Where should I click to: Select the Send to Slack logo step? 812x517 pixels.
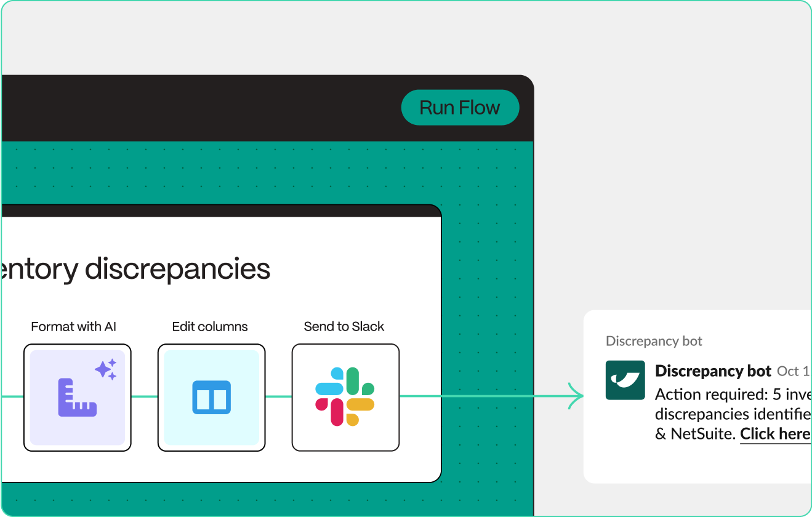point(345,398)
